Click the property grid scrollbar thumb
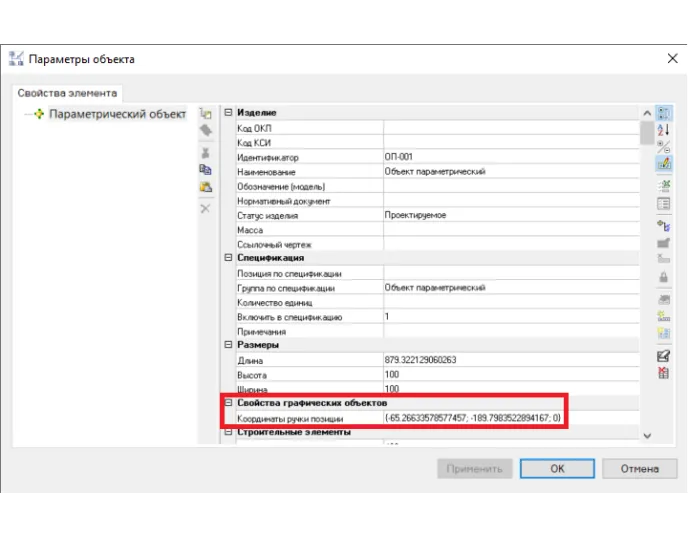This screenshot has height=537, width=688. (x=647, y=133)
